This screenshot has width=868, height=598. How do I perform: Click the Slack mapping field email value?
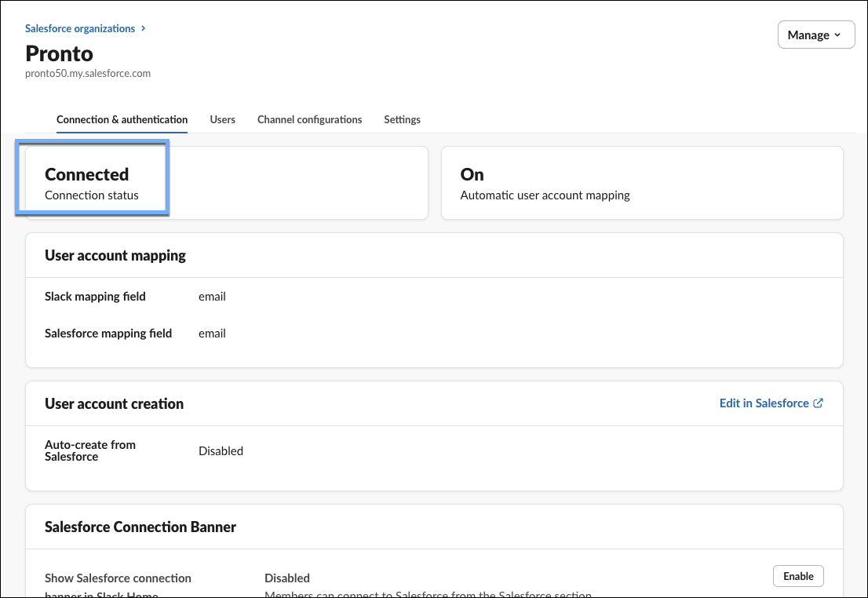[x=212, y=297]
